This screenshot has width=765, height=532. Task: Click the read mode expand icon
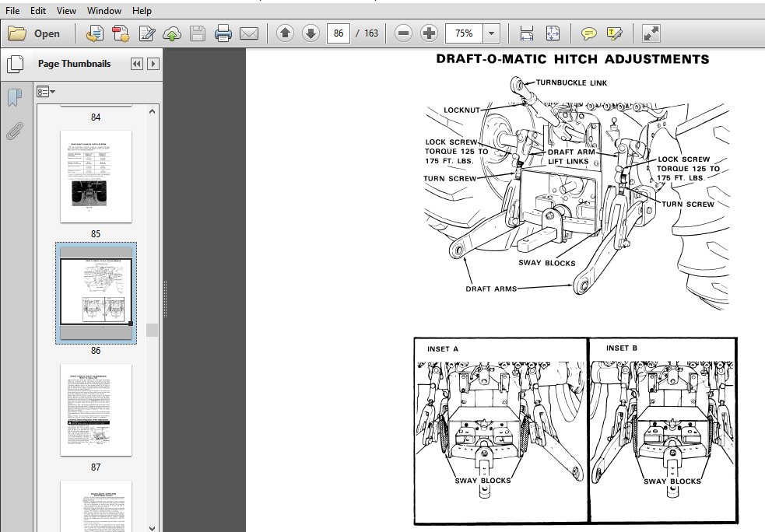click(651, 33)
